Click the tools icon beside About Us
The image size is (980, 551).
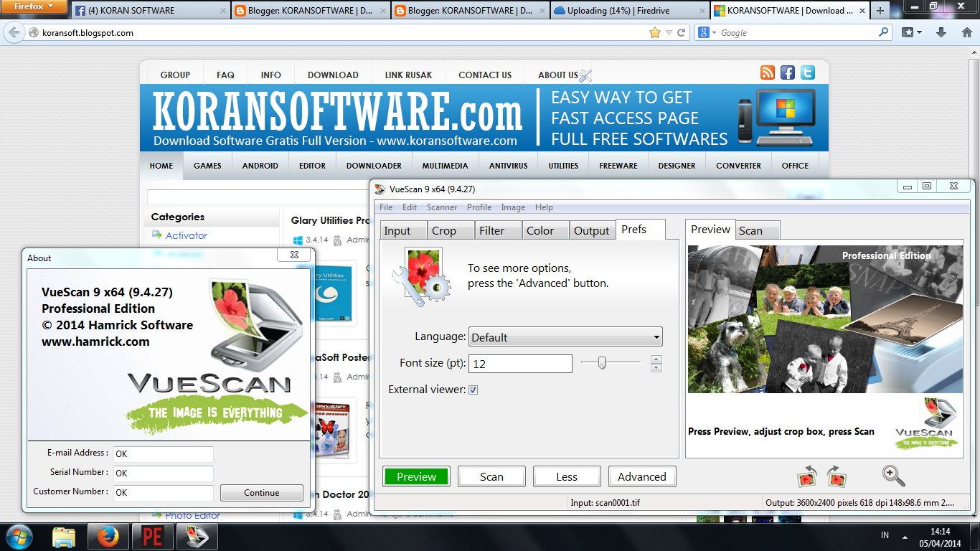pyautogui.click(x=585, y=75)
